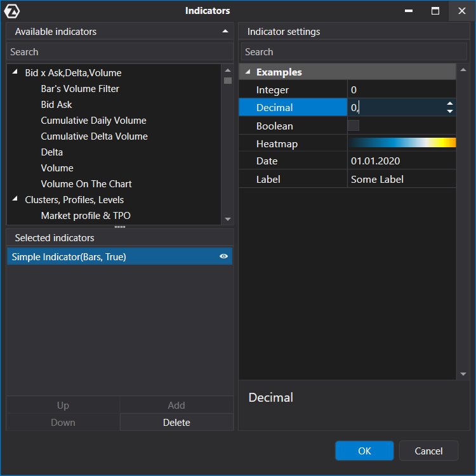476x476 pixels.
Task: Click the ATAS logo icon in title bar
Action: click(12, 11)
